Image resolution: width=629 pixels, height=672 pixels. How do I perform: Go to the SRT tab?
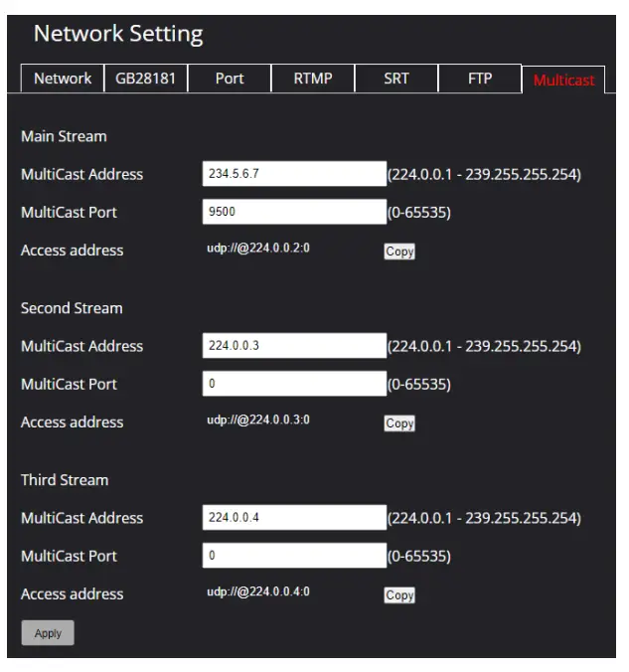pyautogui.click(x=396, y=79)
